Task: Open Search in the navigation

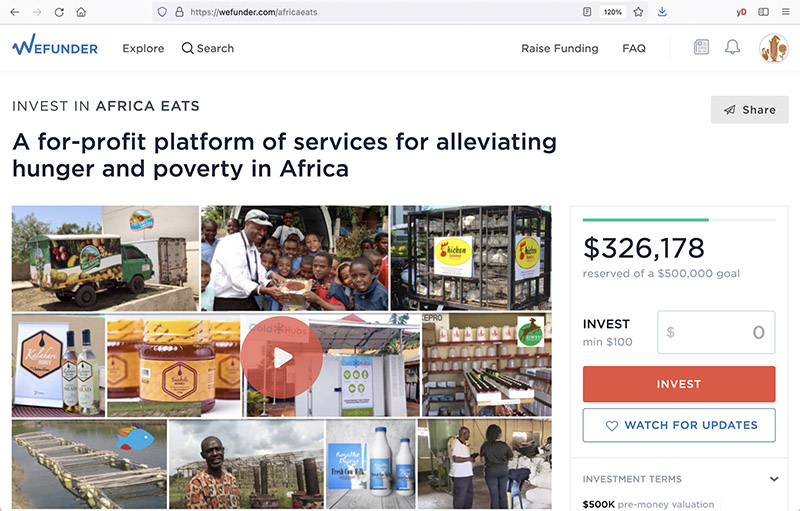Action: 208,48
